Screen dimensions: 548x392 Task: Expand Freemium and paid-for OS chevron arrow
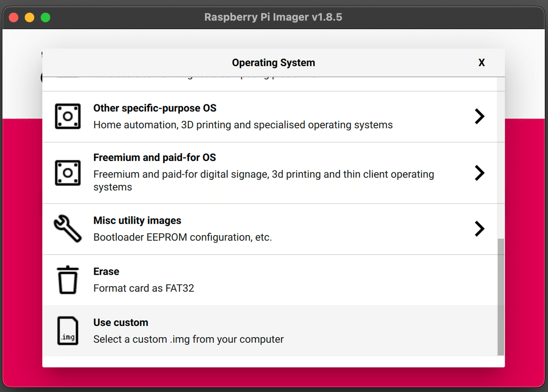pos(479,173)
